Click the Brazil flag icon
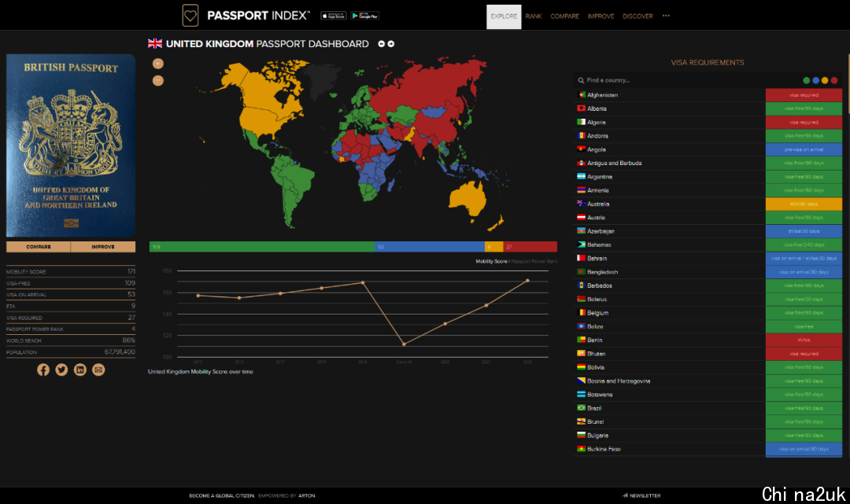 tap(581, 407)
